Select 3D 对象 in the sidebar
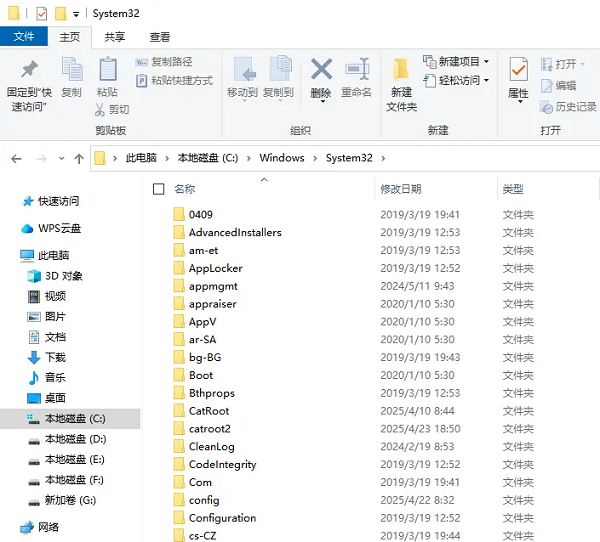The height and width of the screenshot is (542, 600). coord(56,276)
